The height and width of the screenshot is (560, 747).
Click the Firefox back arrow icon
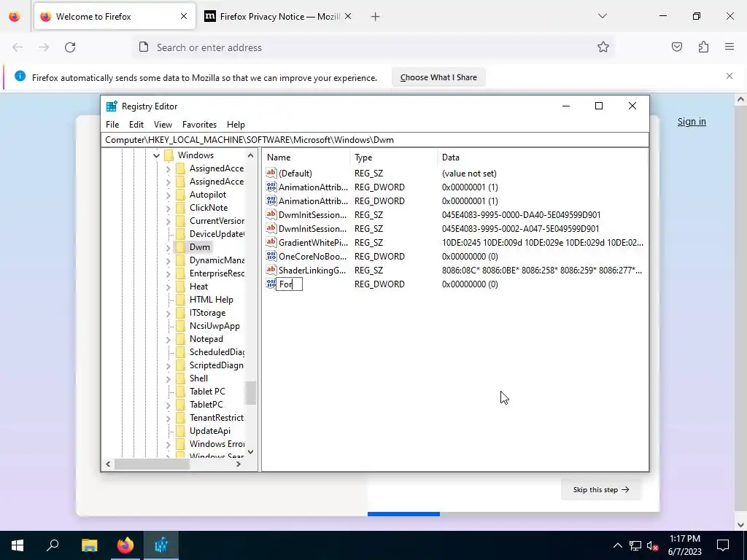[x=18, y=47]
